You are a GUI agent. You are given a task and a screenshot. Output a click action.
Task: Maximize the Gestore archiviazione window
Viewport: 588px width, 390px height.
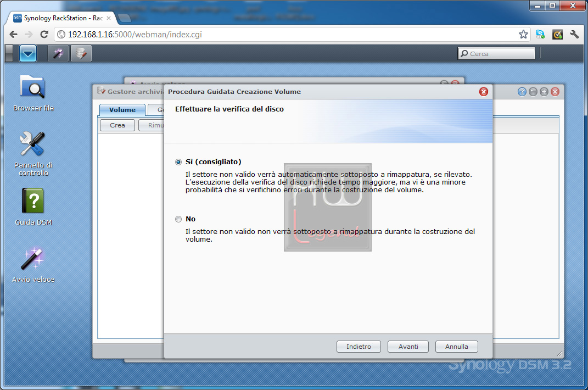click(x=544, y=92)
